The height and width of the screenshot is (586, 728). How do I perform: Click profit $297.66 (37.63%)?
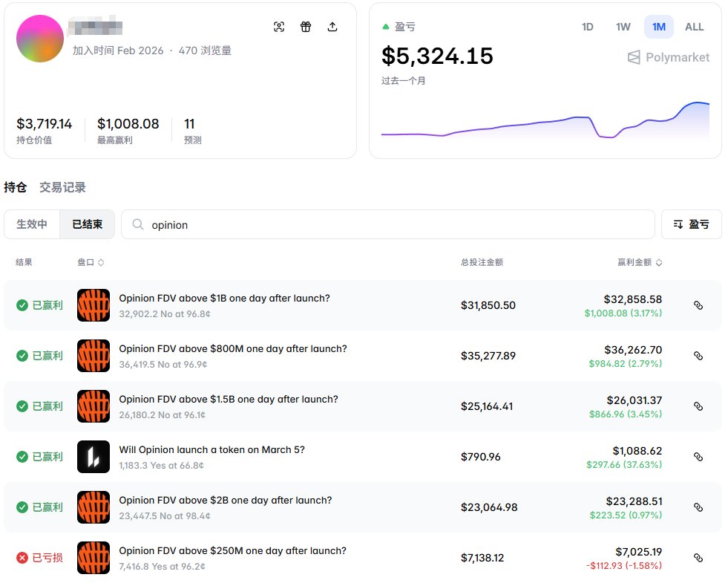[x=624, y=465]
